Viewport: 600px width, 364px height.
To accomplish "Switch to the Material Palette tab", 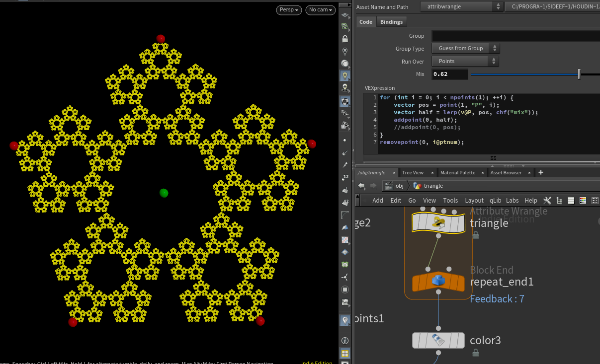I will pos(457,172).
